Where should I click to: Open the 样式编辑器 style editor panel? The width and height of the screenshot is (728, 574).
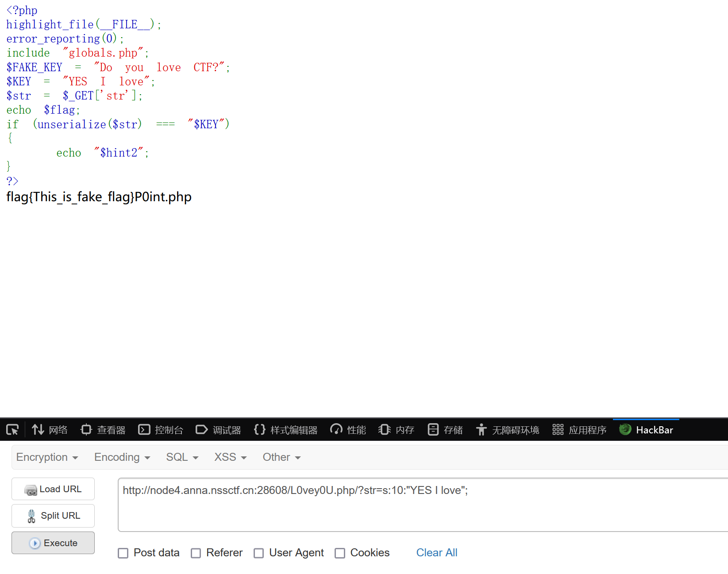click(x=286, y=430)
